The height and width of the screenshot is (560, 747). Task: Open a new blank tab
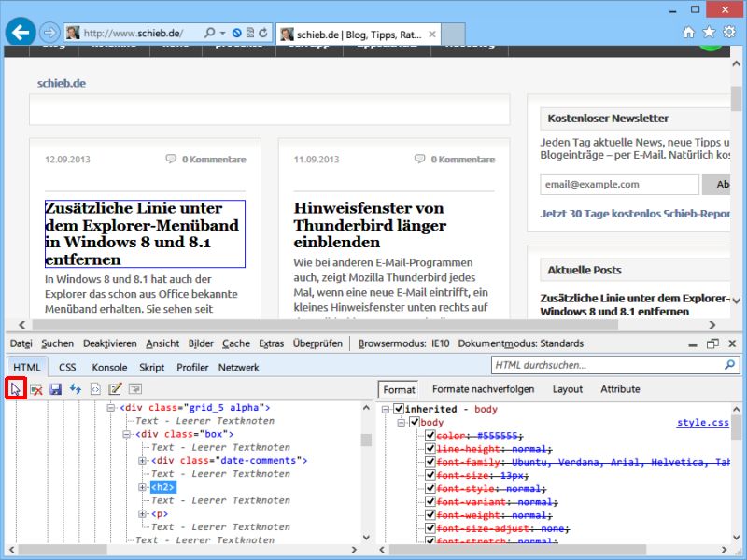(453, 35)
